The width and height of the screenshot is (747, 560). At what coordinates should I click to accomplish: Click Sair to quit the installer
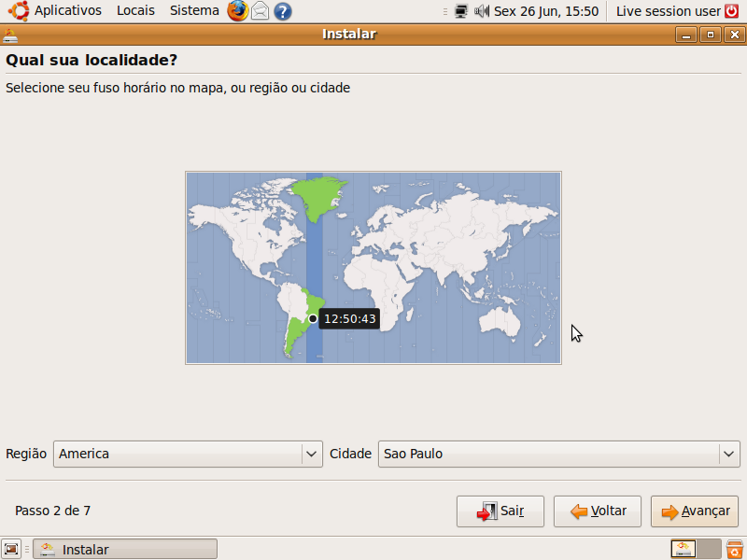(x=500, y=511)
